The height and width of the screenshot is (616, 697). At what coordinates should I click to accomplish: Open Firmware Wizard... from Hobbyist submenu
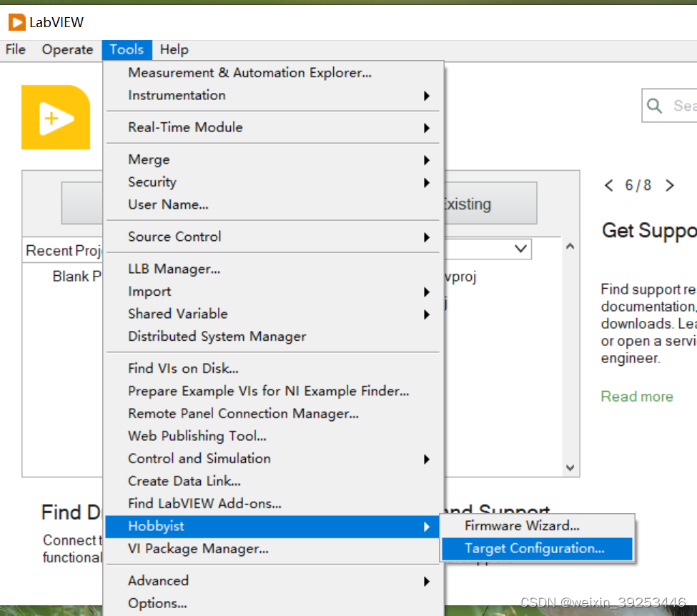coord(537,526)
